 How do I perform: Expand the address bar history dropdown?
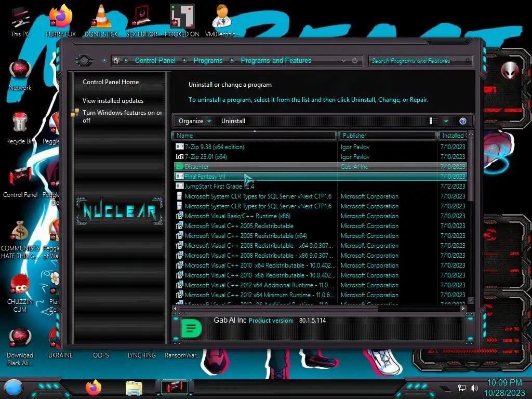pos(344,61)
